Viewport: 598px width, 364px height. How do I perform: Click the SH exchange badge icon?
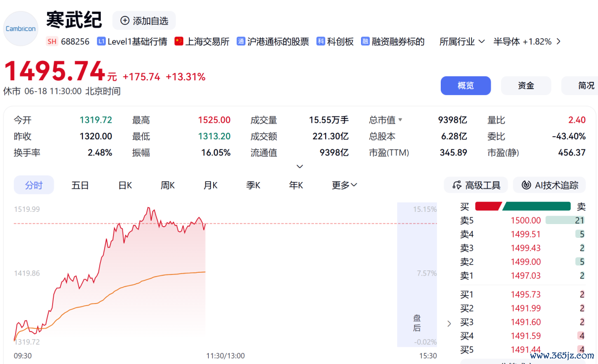tap(52, 41)
